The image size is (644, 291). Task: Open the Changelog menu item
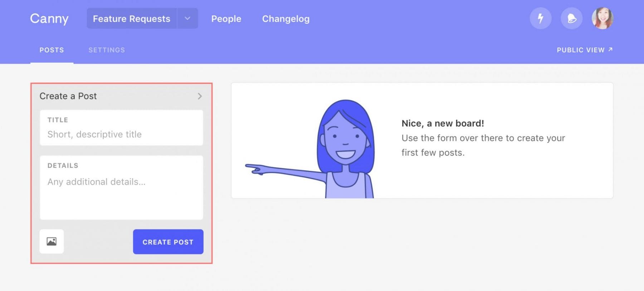pyautogui.click(x=286, y=19)
